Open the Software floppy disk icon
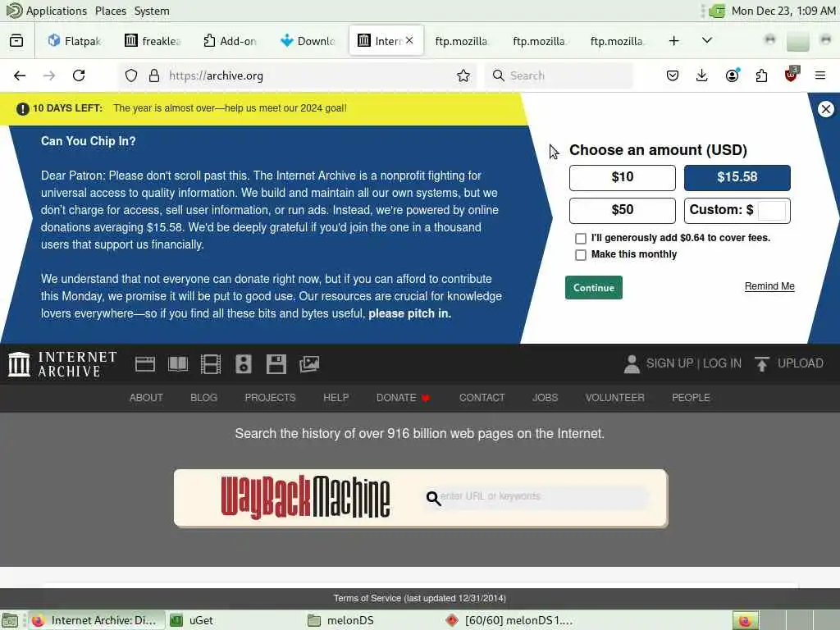The image size is (840, 630). point(276,364)
